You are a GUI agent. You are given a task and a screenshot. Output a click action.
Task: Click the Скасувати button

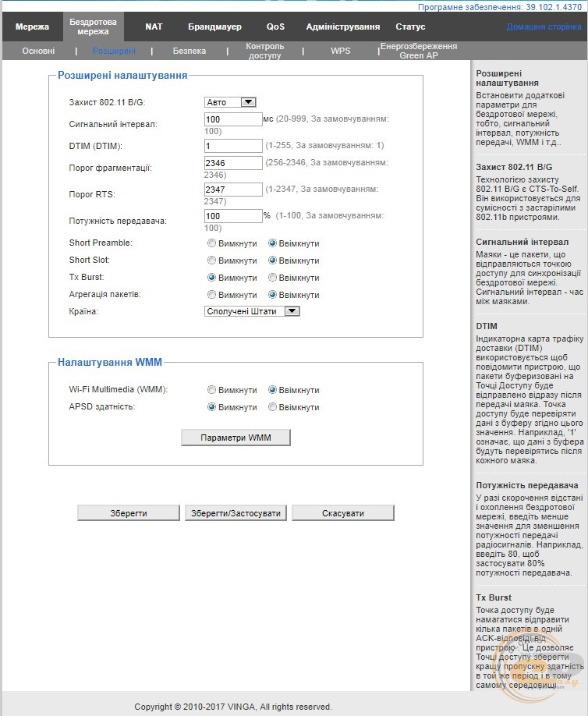click(x=343, y=512)
